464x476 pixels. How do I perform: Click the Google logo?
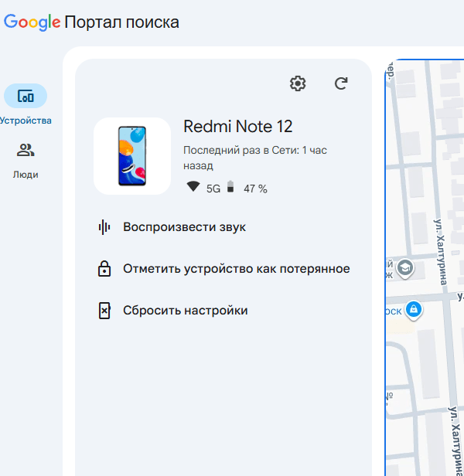tap(32, 22)
